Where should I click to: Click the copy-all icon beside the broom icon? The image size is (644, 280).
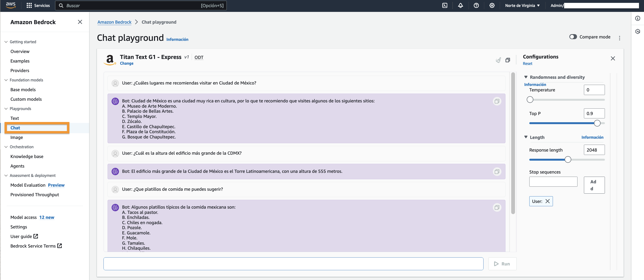[x=508, y=60]
